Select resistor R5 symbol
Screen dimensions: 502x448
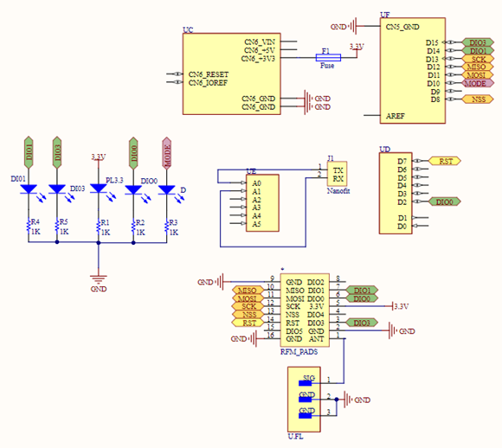click(x=57, y=227)
